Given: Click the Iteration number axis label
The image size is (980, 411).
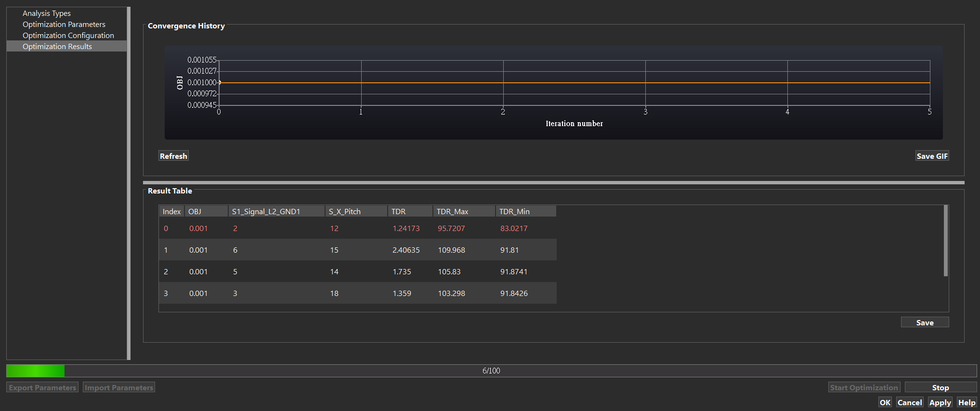Looking at the screenshot, I should point(574,124).
